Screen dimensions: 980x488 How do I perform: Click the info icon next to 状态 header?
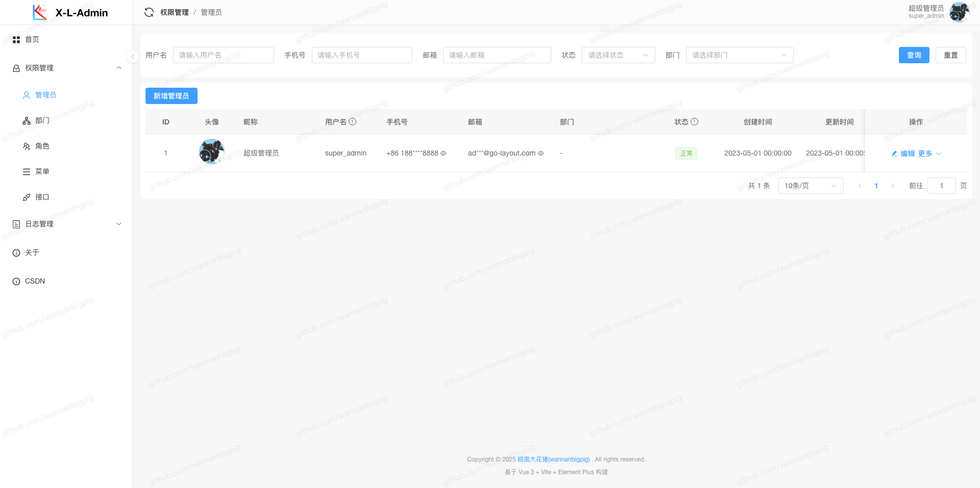(x=695, y=122)
